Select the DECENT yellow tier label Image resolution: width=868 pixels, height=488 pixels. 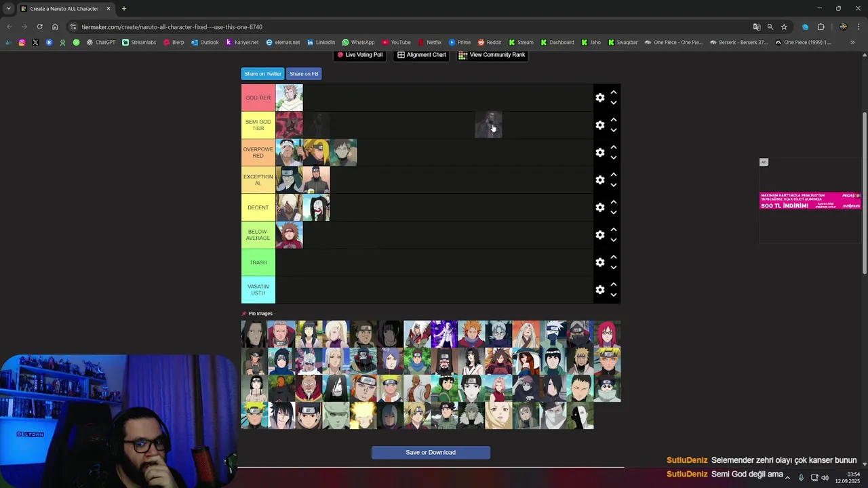point(258,207)
